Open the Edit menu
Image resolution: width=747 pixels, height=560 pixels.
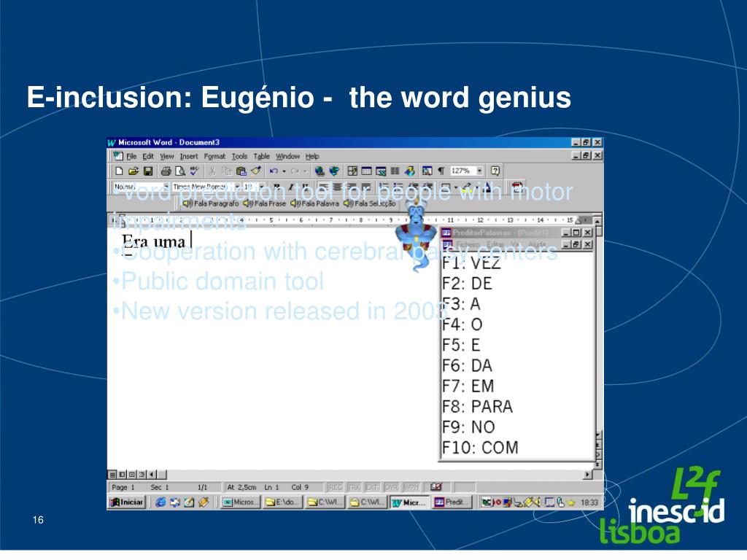pos(148,156)
